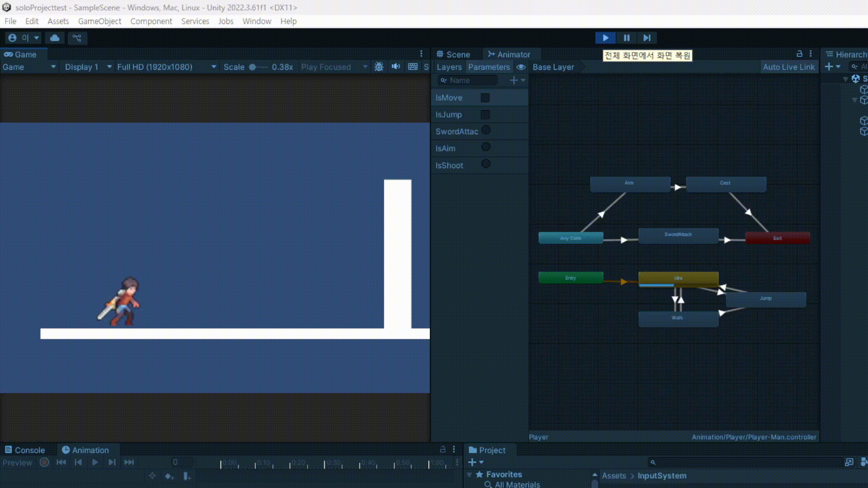Click the Play button in toolbar
The image size is (868, 488).
[605, 38]
